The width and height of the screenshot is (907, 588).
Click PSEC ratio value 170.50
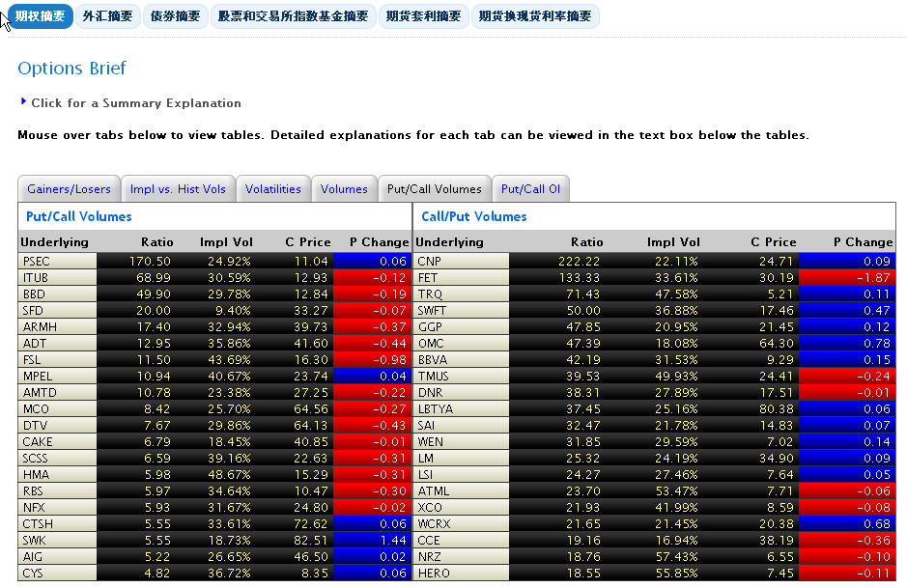pyautogui.click(x=150, y=262)
